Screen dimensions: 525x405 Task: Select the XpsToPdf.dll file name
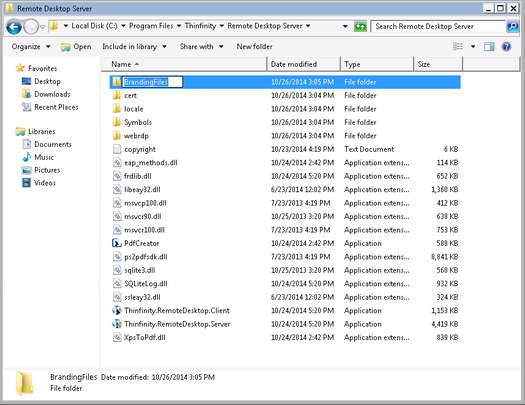tap(145, 337)
